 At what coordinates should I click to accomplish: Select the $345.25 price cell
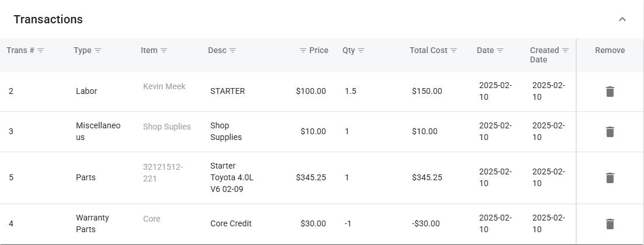pos(311,177)
